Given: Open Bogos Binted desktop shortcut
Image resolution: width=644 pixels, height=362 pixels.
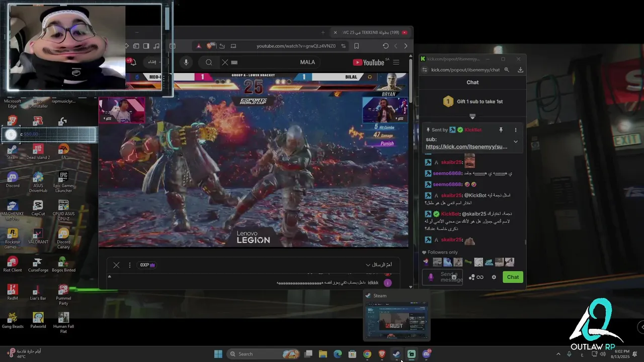Looking at the screenshot, I should (63, 263).
